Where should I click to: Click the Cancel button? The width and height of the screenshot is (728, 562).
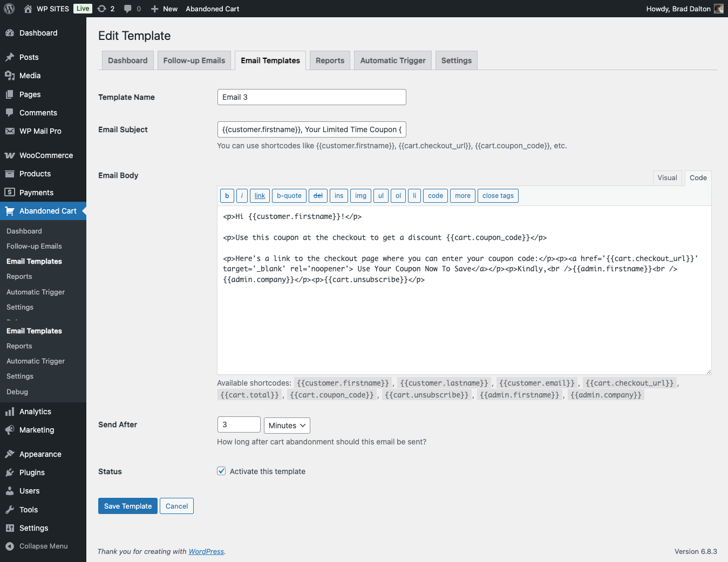click(176, 506)
